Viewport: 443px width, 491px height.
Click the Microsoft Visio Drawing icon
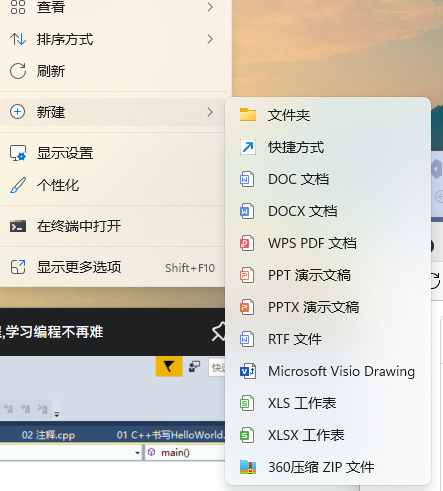pyautogui.click(x=248, y=371)
